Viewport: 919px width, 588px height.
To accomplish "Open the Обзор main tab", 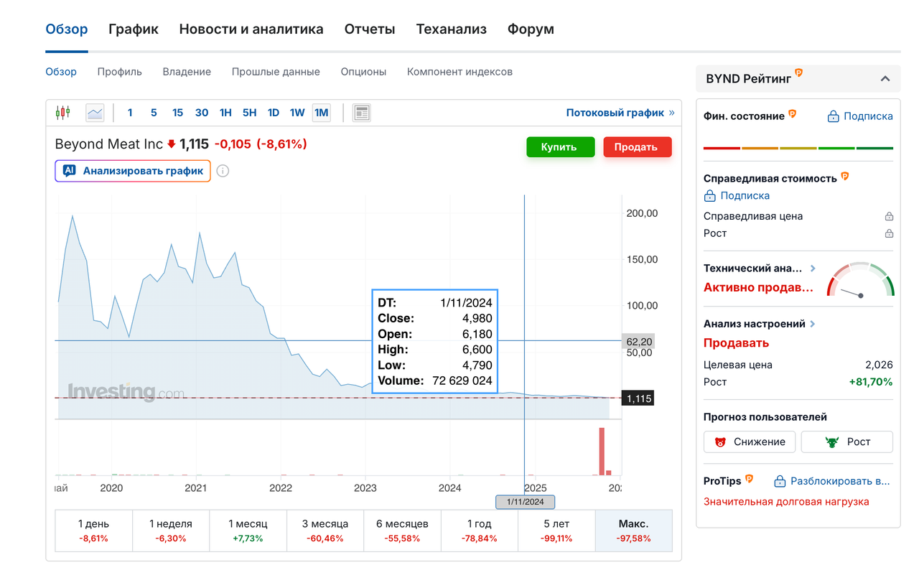I will tap(67, 29).
